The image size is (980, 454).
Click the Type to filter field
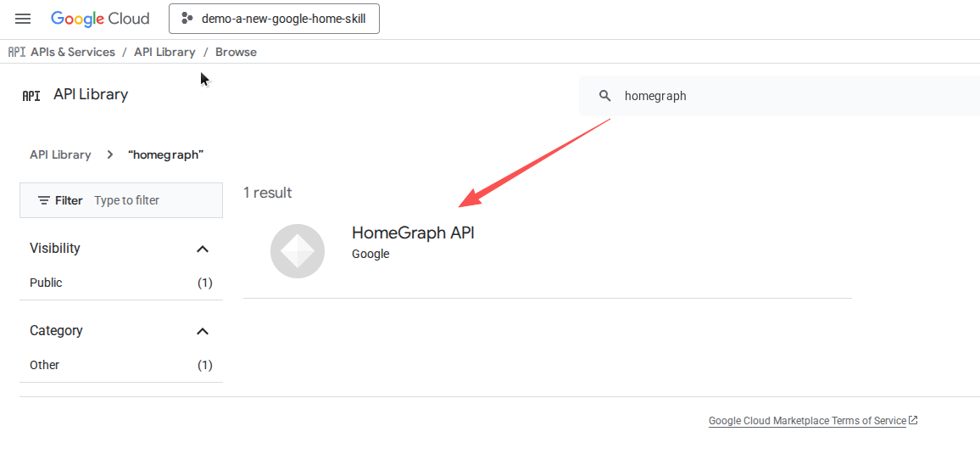click(158, 200)
